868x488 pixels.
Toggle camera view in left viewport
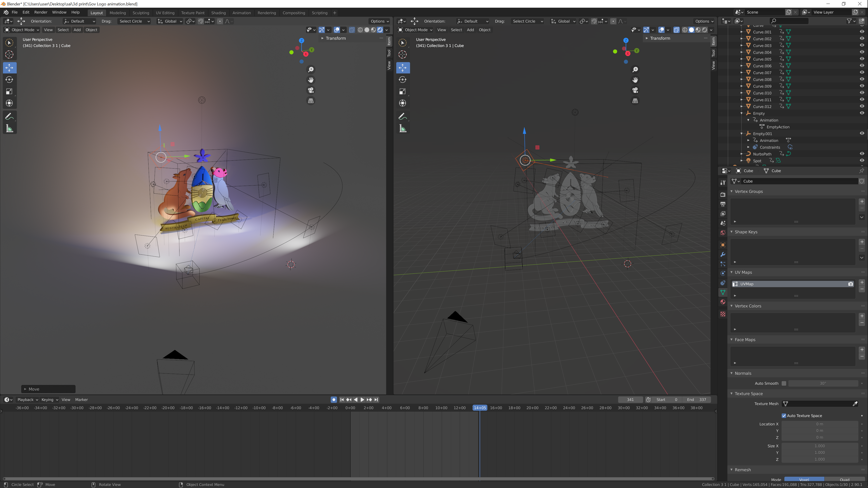(x=311, y=90)
